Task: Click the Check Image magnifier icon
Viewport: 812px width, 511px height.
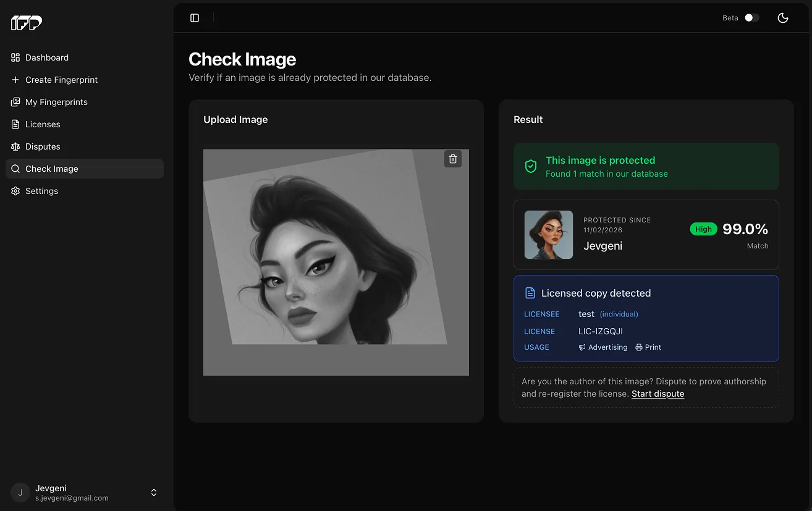Action: click(15, 169)
